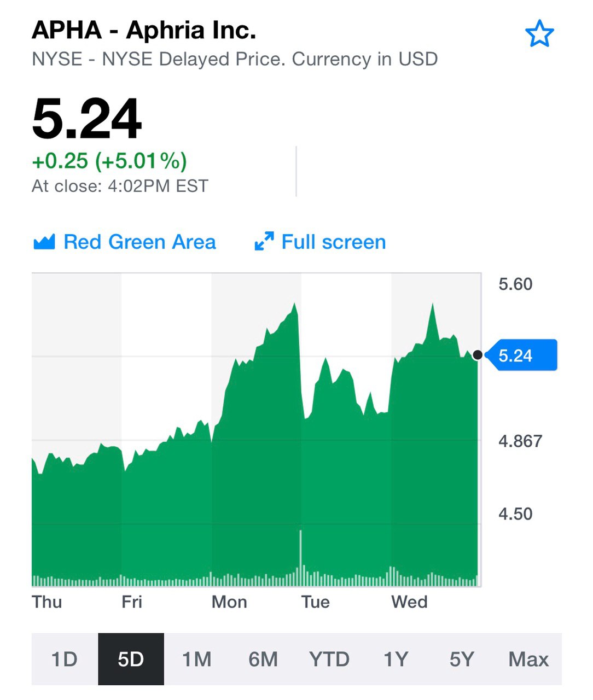Image resolution: width=593 pixels, height=700 pixels.
Task: Click the 4.50 y-axis label
Action: point(515,514)
